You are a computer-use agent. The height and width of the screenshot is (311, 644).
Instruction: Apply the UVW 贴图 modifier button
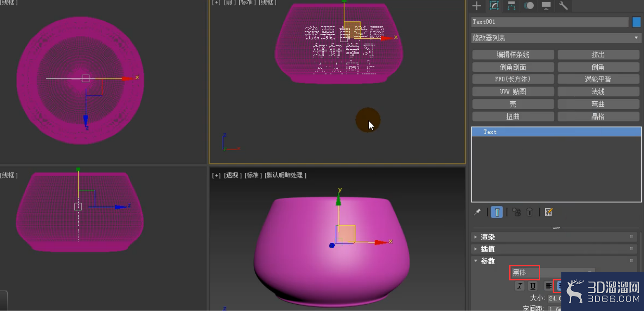click(513, 91)
